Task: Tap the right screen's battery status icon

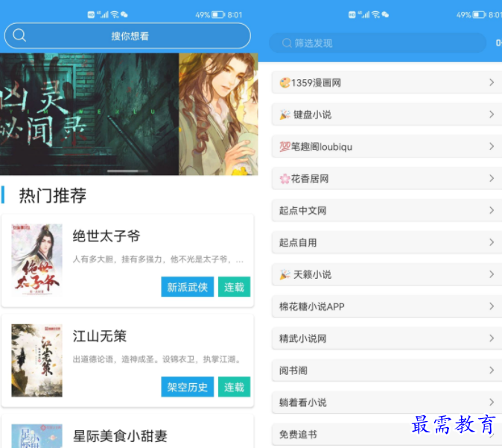Action: [480, 15]
